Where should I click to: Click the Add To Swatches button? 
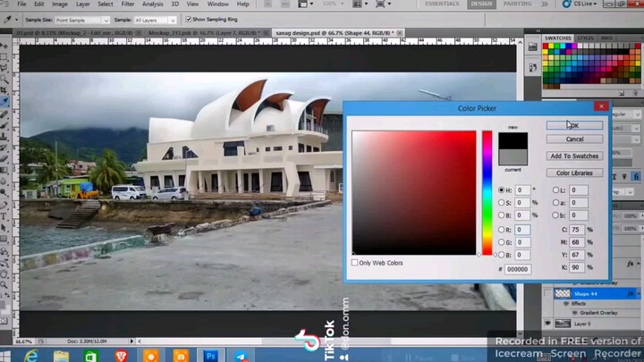tap(574, 156)
